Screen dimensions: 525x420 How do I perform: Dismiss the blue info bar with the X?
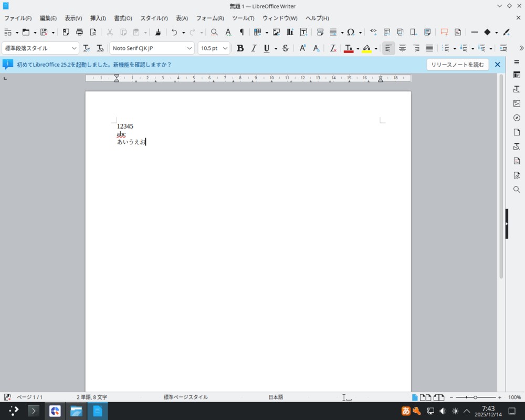coord(497,65)
